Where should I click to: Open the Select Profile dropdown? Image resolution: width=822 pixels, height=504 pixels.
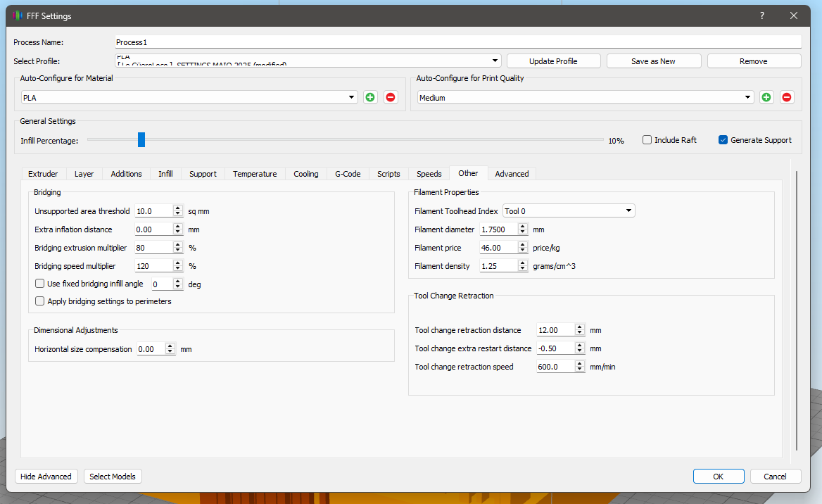308,61
